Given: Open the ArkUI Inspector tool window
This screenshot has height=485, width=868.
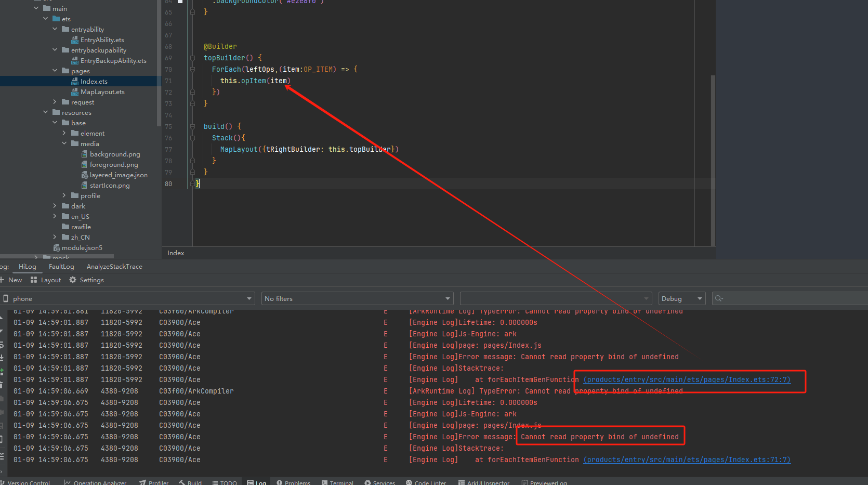Looking at the screenshot, I should [x=484, y=482].
